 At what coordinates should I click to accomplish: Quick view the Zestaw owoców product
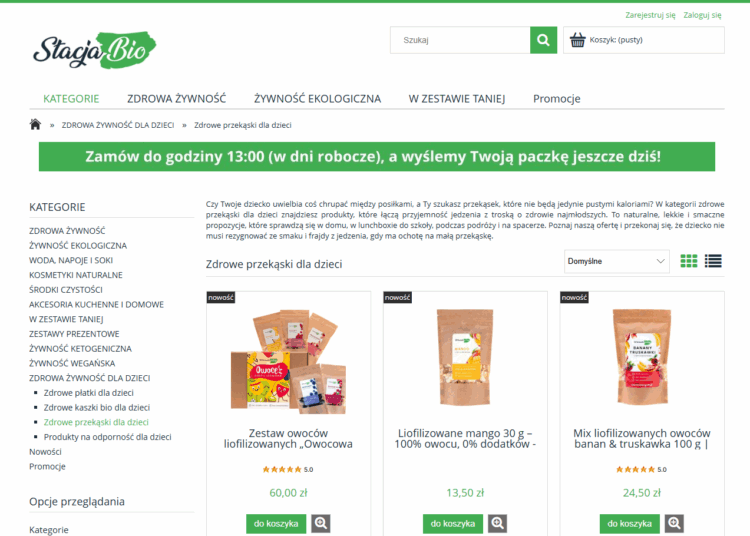[x=321, y=524]
